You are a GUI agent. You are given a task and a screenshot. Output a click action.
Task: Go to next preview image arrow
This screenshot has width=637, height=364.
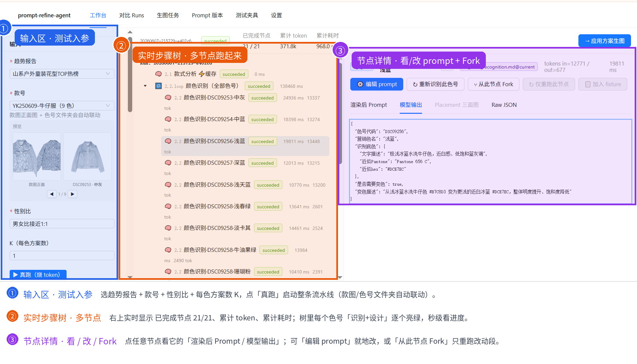[73, 194]
